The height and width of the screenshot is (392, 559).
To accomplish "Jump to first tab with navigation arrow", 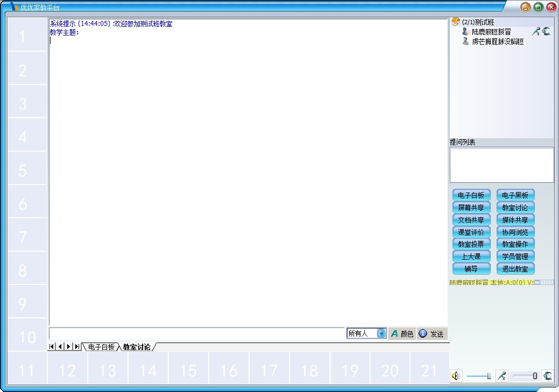I will click(52, 347).
